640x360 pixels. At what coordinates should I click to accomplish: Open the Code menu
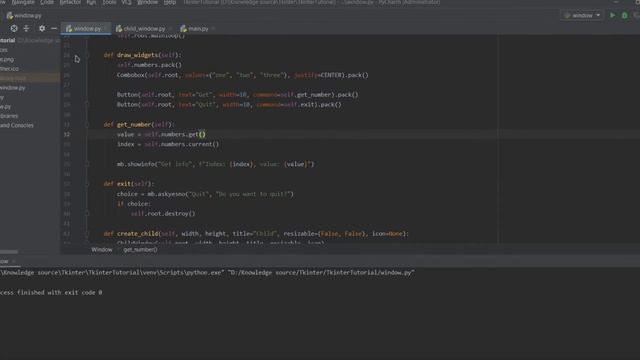pos(47,2)
